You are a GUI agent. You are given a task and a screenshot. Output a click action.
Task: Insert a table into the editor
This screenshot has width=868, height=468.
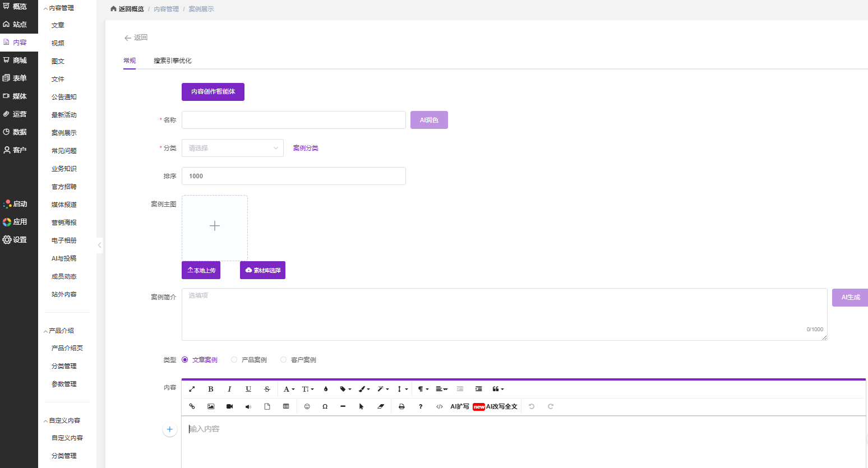[x=286, y=406]
